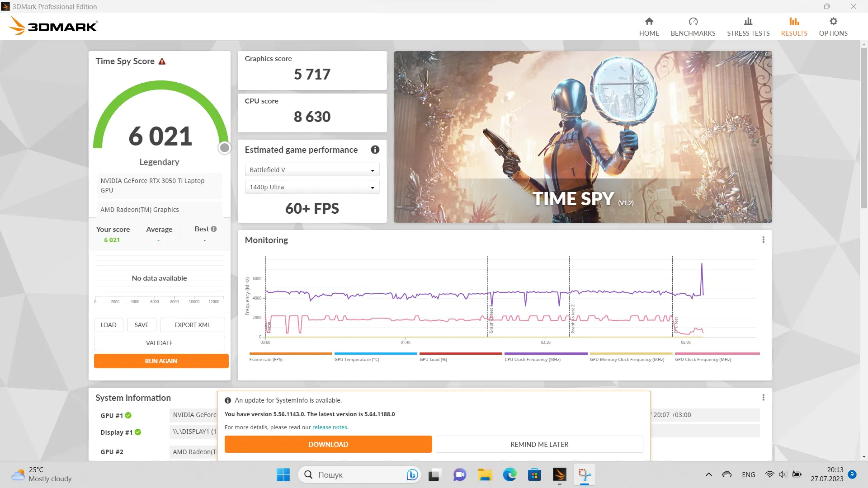Click the info icon beside Best score
Image resolution: width=868 pixels, height=488 pixels.
click(214, 229)
